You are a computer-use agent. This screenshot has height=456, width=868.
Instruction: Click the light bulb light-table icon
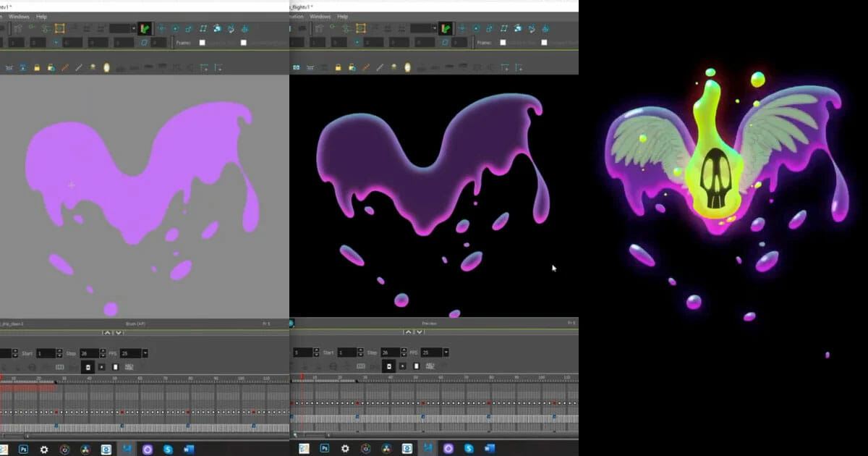pos(106,67)
